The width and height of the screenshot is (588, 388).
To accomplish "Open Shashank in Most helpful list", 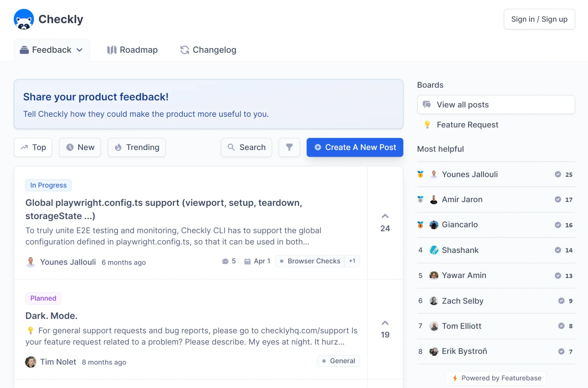I will (496, 250).
